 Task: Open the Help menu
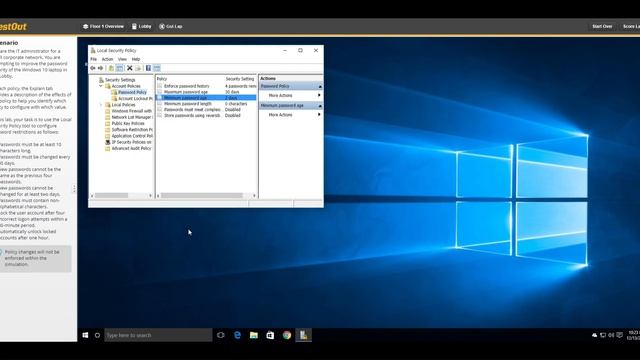[x=136, y=59]
